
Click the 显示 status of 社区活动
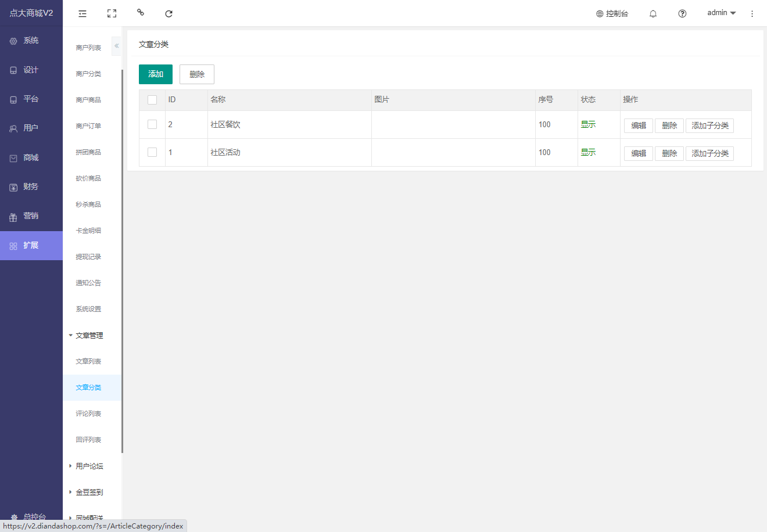[588, 152]
